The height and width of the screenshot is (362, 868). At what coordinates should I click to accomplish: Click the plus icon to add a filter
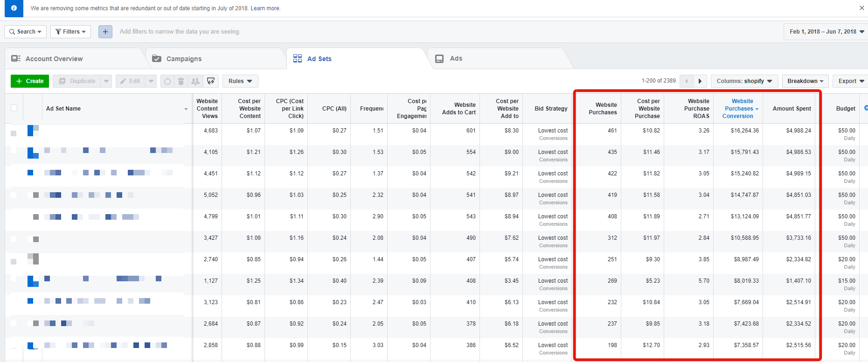(105, 32)
